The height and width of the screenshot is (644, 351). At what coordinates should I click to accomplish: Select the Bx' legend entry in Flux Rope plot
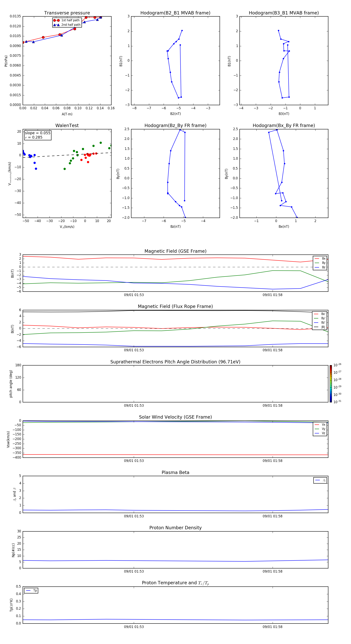320,314
